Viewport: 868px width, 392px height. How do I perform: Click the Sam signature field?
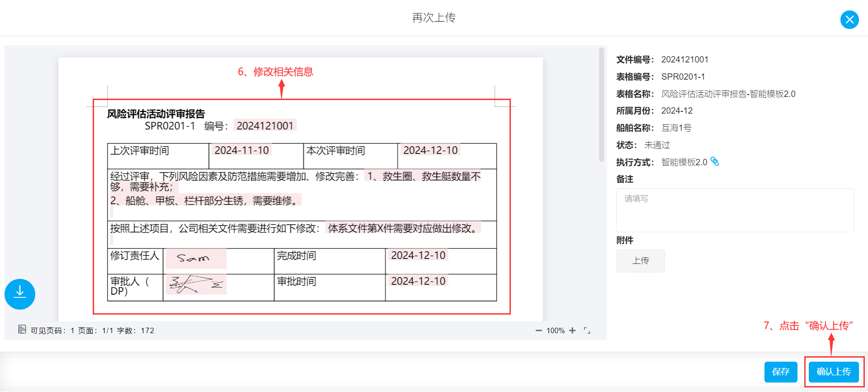(x=196, y=258)
